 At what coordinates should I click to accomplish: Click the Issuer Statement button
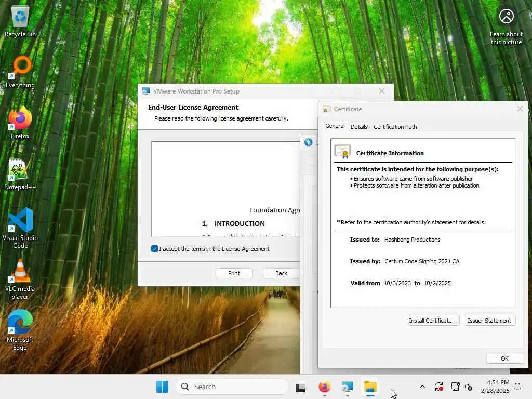pos(489,321)
